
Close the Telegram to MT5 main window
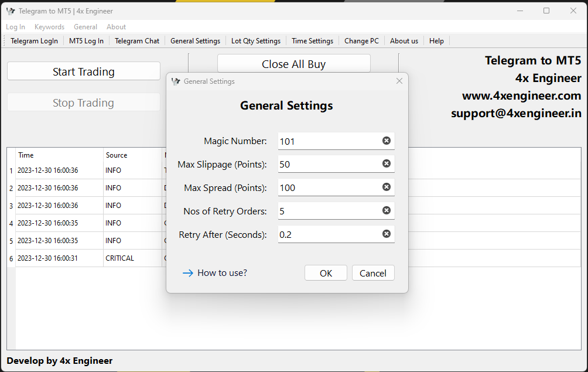(x=573, y=11)
